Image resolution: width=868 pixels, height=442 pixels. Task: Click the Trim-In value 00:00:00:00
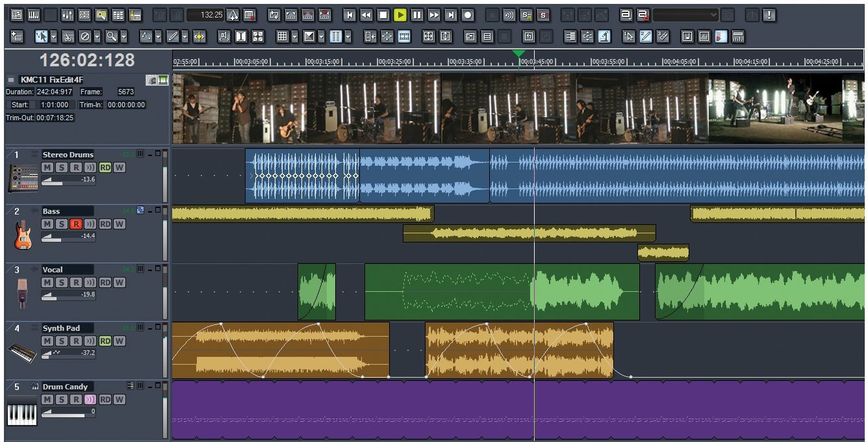pos(127,105)
